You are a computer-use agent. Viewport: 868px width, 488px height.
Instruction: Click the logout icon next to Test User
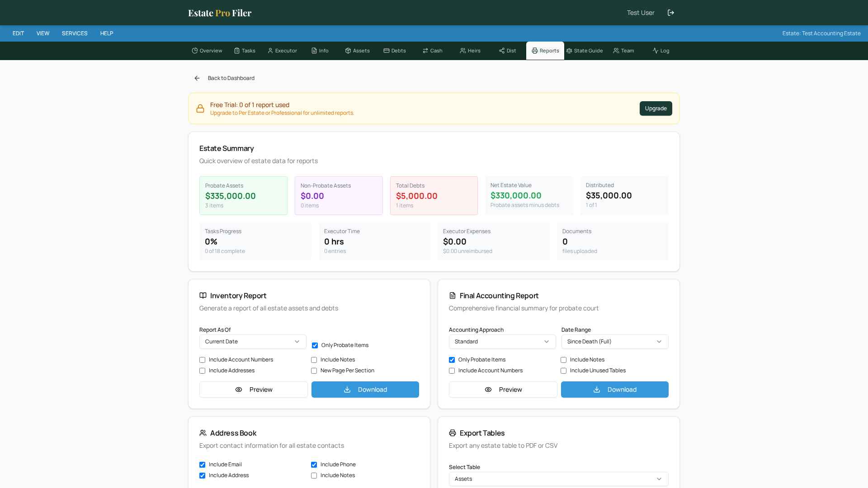coord(671,13)
